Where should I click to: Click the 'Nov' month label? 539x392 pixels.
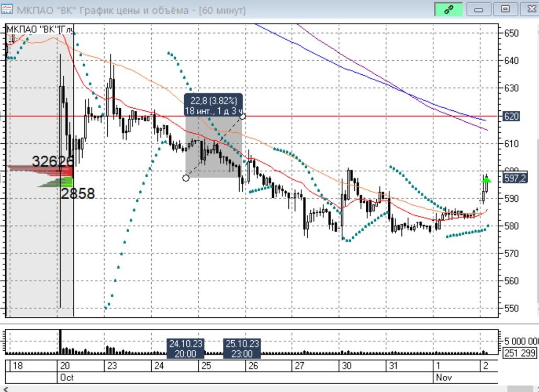tap(443, 377)
